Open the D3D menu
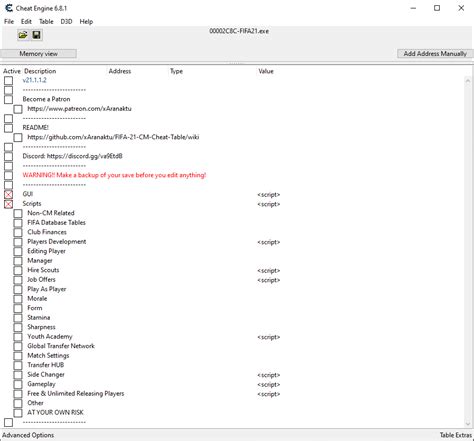This screenshot has width=474, height=441. 66,22
